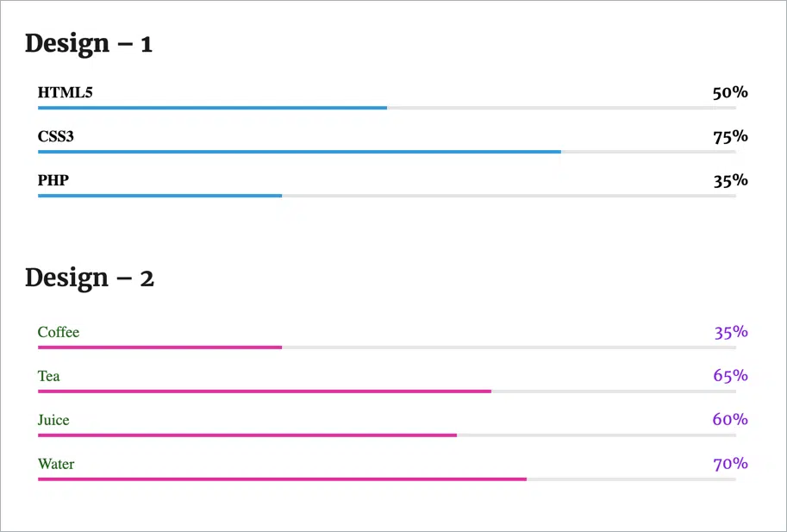Click the HTML5 label

coord(66,92)
